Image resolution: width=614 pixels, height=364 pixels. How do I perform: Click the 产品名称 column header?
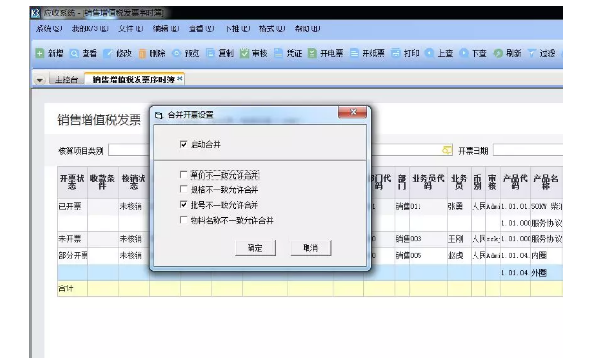546,182
